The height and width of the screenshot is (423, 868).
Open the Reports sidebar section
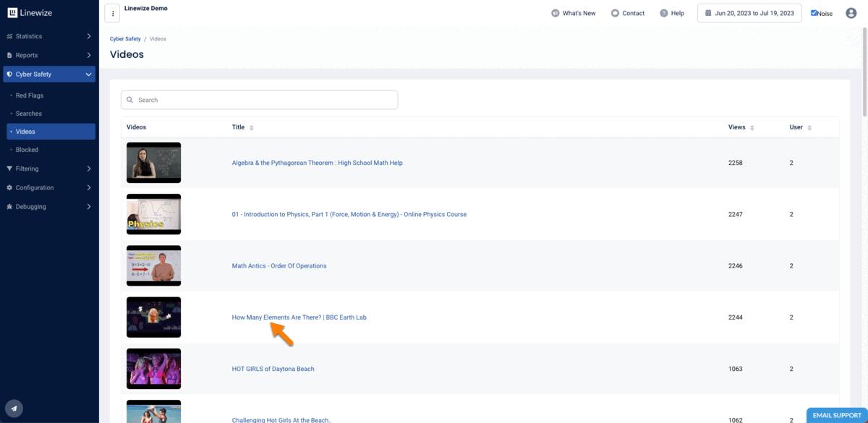(x=49, y=55)
